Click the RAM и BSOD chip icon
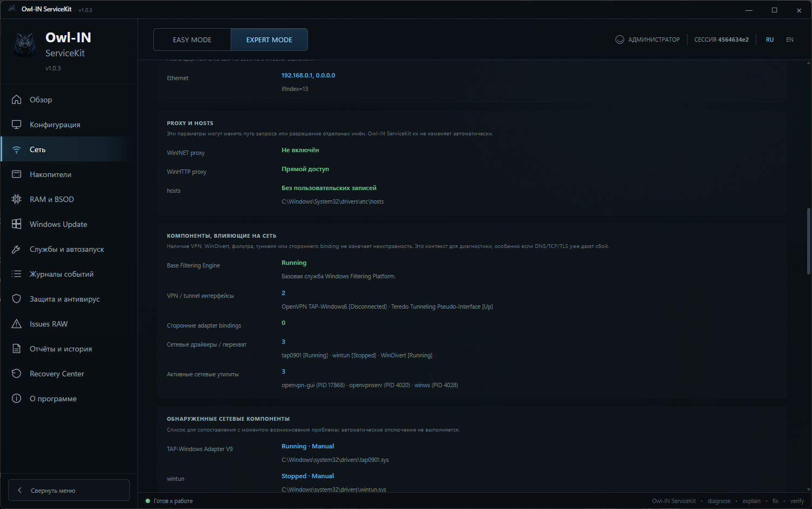This screenshot has height=509, width=812. pos(17,199)
